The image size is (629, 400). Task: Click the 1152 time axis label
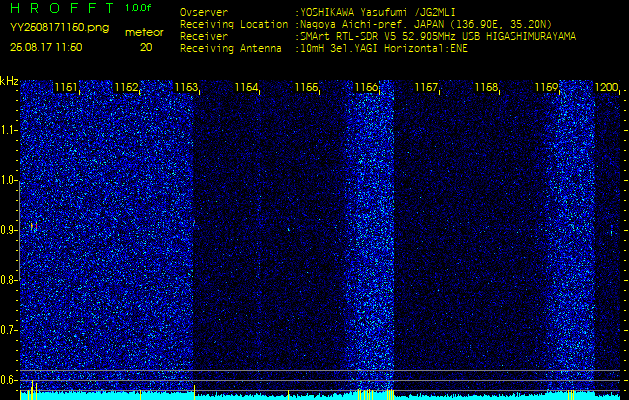coord(126,87)
